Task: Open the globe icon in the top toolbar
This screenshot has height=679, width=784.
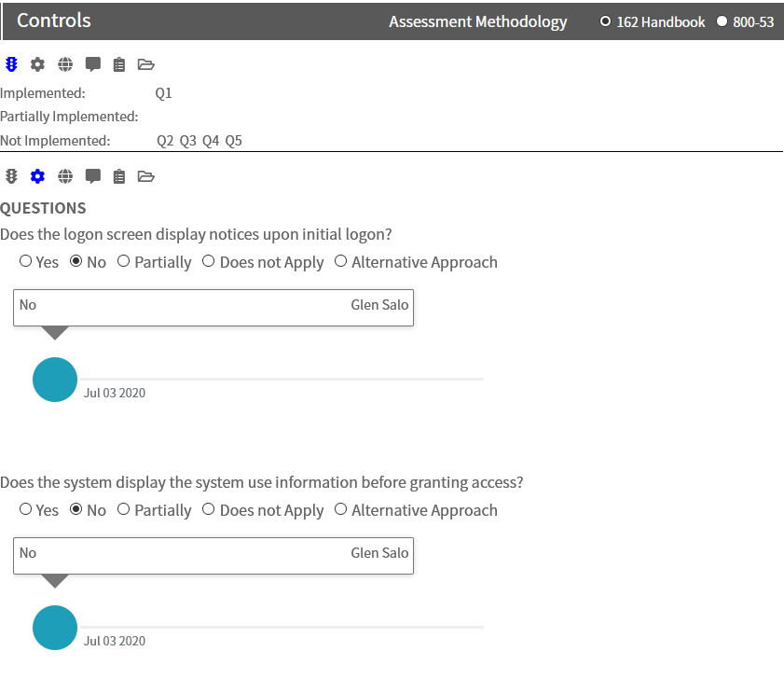Action: pos(65,64)
